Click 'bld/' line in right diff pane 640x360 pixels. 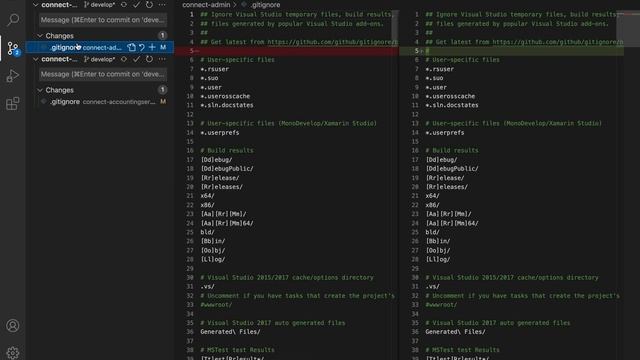pyautogui.click(x=432, y=232)
